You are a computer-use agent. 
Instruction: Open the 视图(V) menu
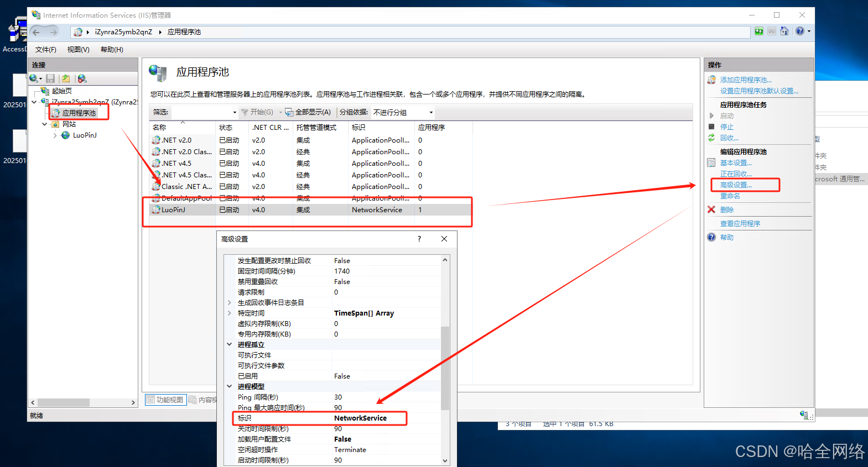[79, 50]
